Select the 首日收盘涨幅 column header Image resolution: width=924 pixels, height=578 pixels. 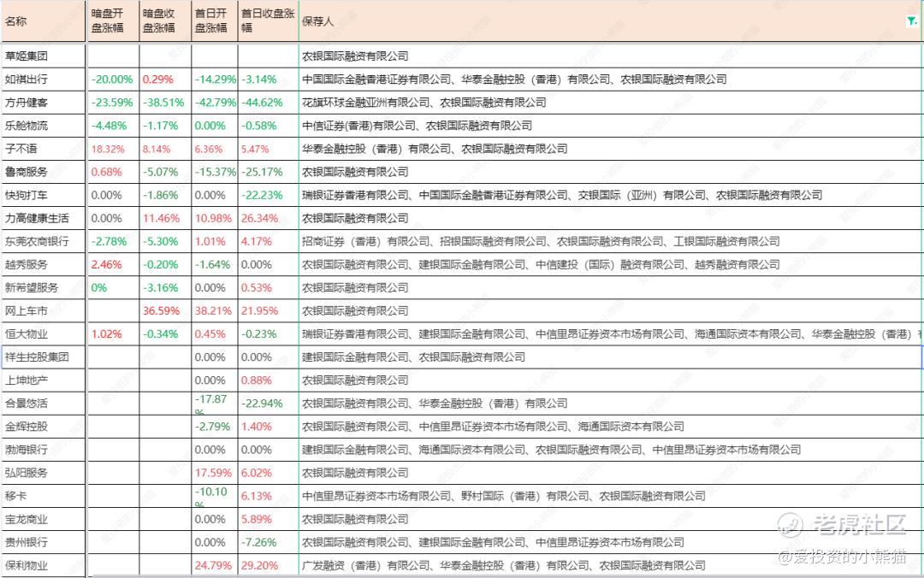pyautogui.click(x=268, y=21)
